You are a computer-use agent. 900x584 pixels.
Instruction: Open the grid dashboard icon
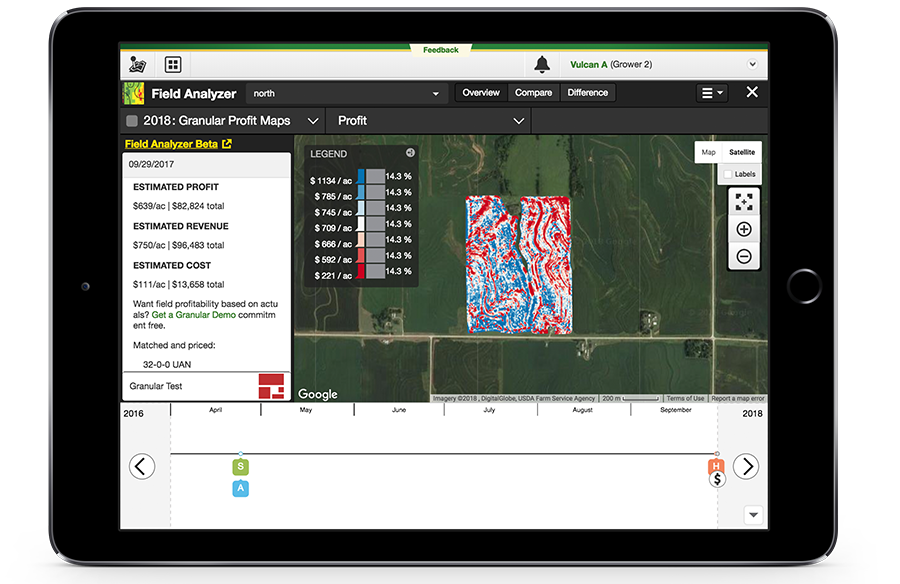click(x=173, y=64)
